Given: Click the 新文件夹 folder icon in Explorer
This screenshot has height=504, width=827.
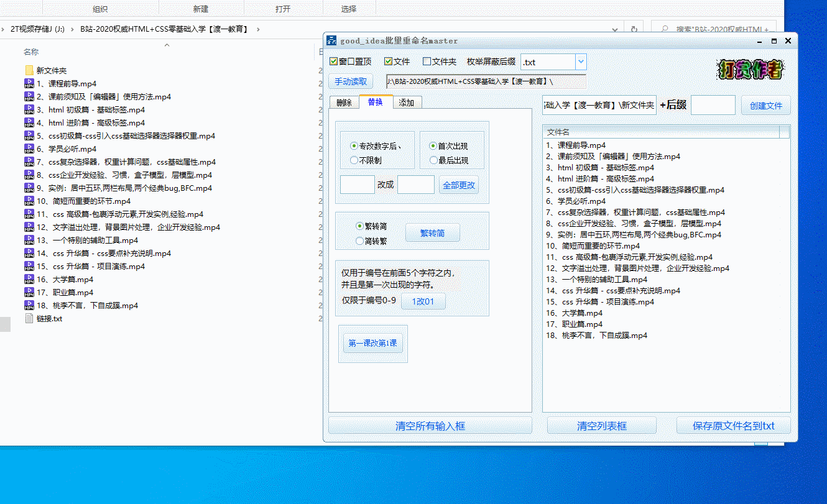Looking at the screenshot, I should [29, 70].
